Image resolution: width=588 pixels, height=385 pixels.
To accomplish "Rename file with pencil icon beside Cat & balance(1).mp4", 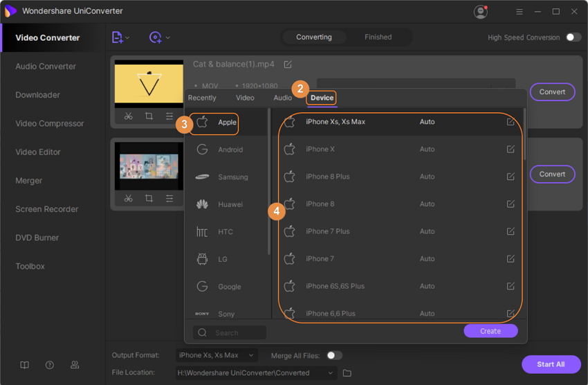I will click(x=288, y=64).
